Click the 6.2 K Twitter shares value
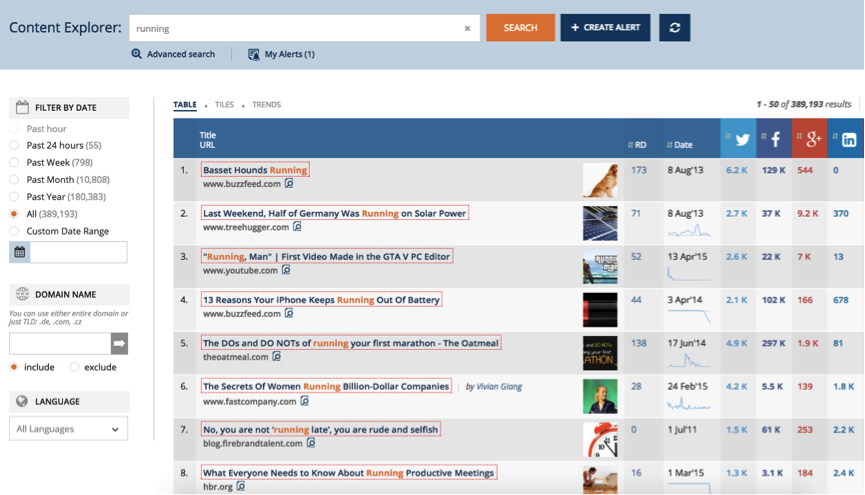865x495 pixels. pyautogui.click(x=736, y=170)
